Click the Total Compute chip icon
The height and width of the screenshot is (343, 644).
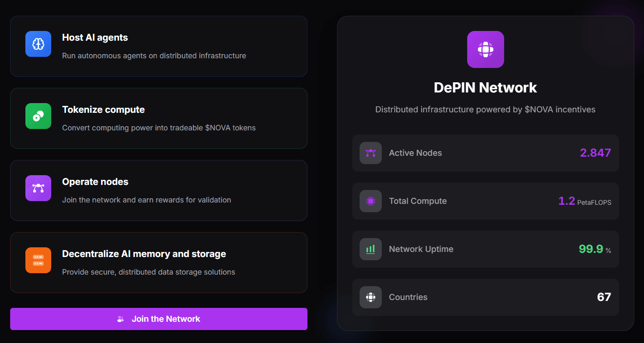pyautogui.click(x=371, y=201)
